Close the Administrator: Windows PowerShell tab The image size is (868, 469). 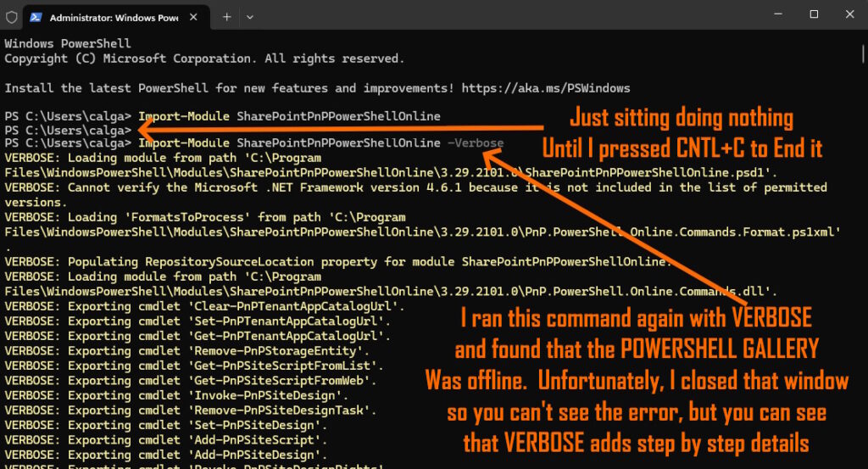click(x=198, y=17)
